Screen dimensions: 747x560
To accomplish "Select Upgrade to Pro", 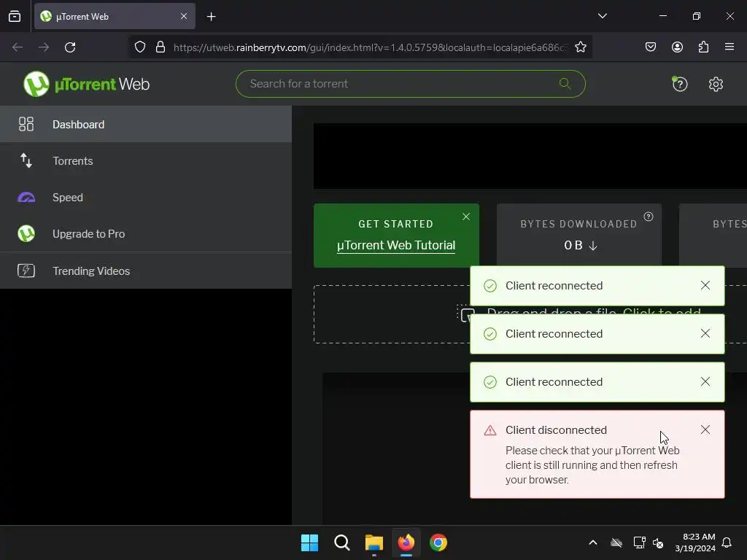I will pyautogui.click(x=146, y=234).
